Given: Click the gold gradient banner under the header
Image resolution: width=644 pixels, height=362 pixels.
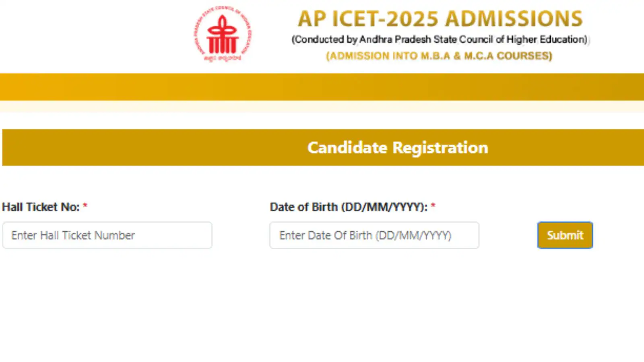Looking at the screenshot, I should [322, 87].
